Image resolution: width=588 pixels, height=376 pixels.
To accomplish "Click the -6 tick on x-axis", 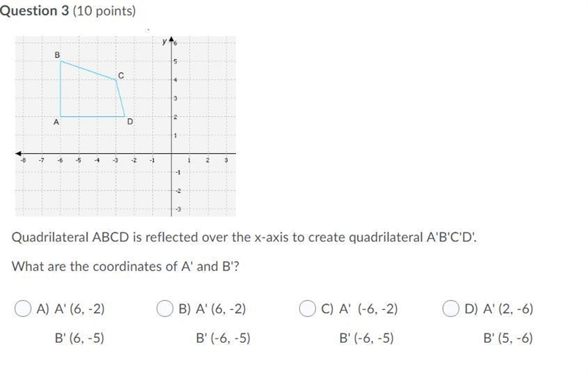I will [x=60, y=160].
